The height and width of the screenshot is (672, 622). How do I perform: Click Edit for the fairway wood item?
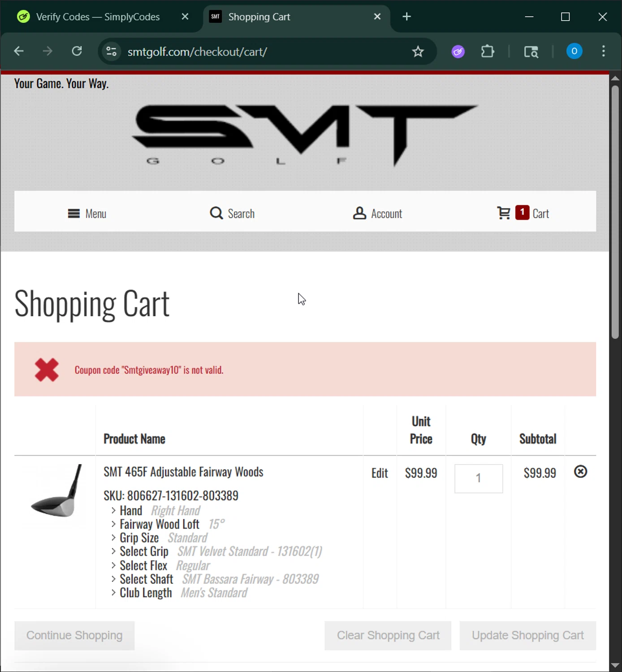tap(380, 473)
